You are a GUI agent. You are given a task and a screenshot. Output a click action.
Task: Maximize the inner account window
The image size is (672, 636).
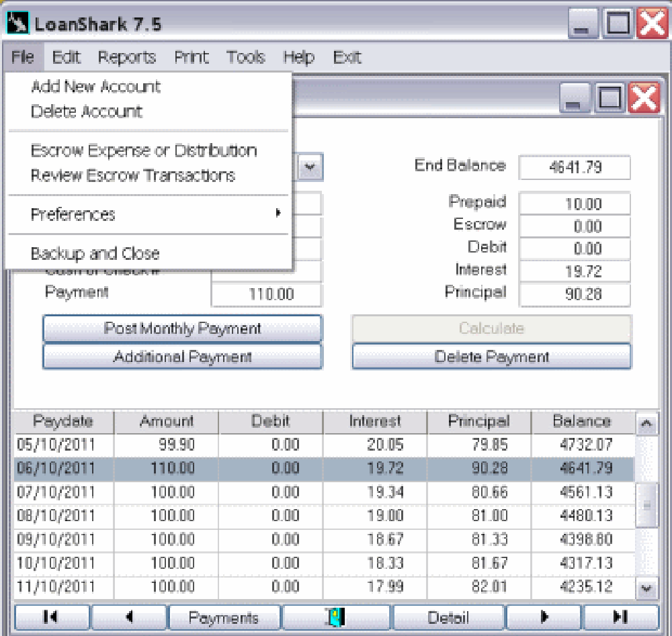coord(609,97)
